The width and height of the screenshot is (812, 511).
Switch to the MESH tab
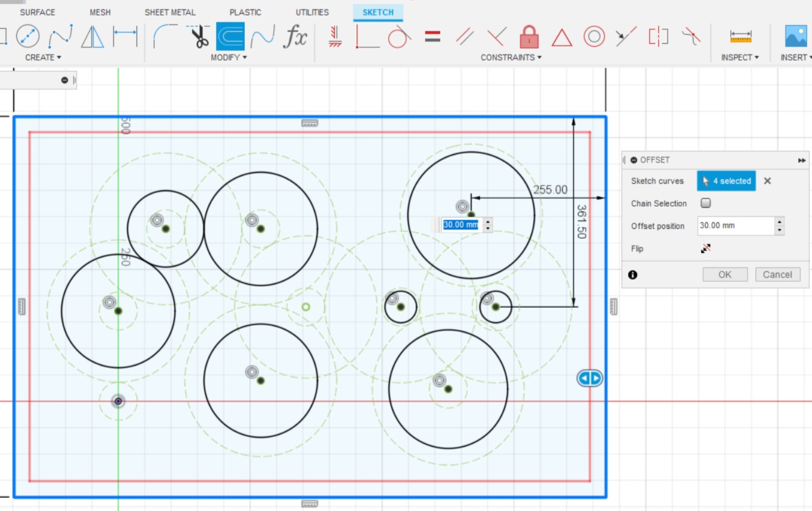[100, 12]
